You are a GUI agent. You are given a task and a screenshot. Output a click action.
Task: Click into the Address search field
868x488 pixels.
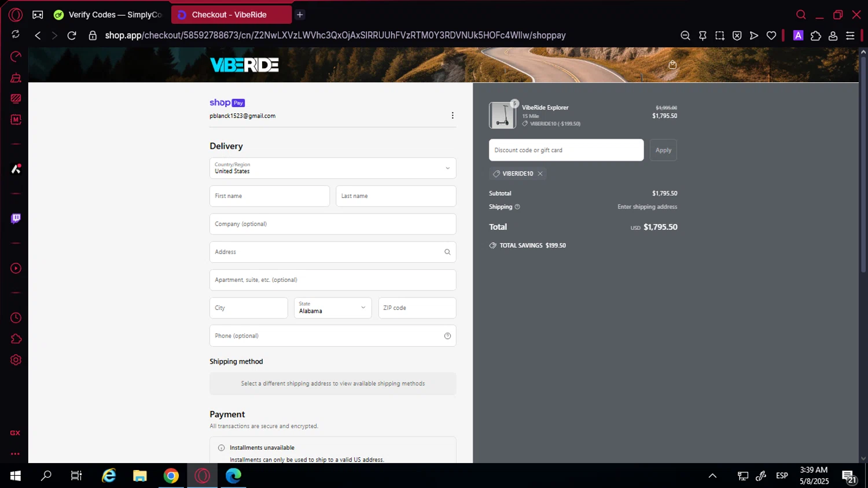[333, 252]
